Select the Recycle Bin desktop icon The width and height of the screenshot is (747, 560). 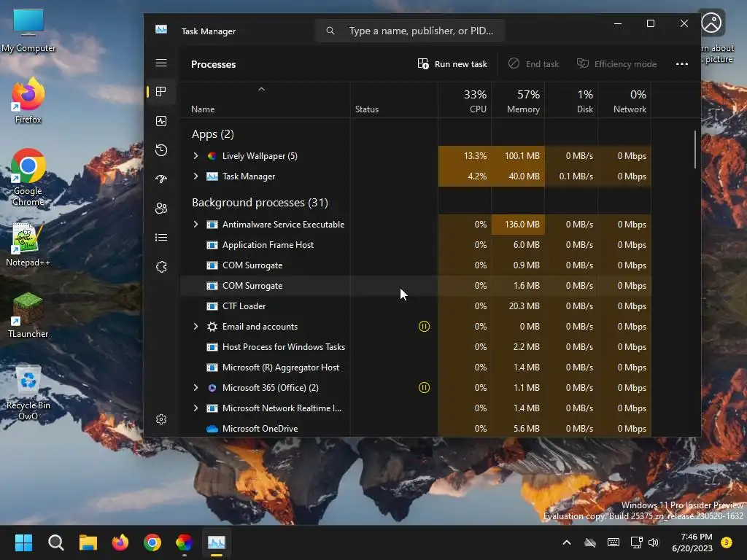[28, 393]
